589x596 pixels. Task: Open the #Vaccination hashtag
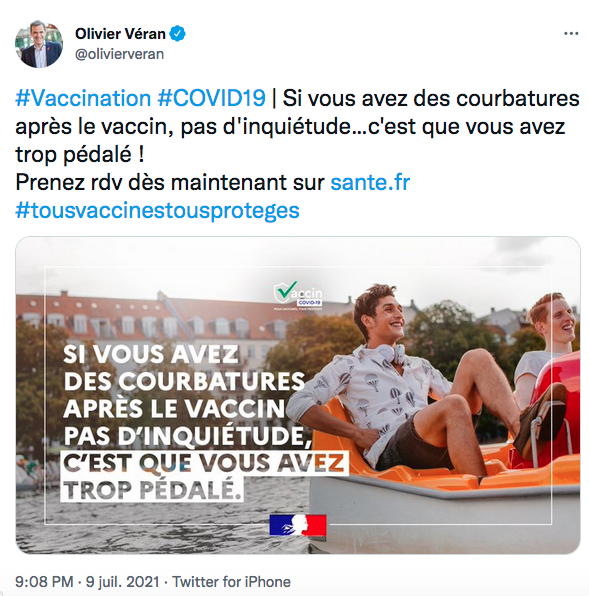pyautogui.click(x=83, y=98)
